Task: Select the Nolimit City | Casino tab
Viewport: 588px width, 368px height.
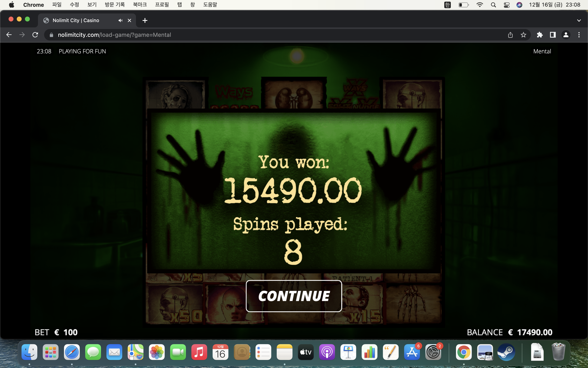Action: (87, 20)
